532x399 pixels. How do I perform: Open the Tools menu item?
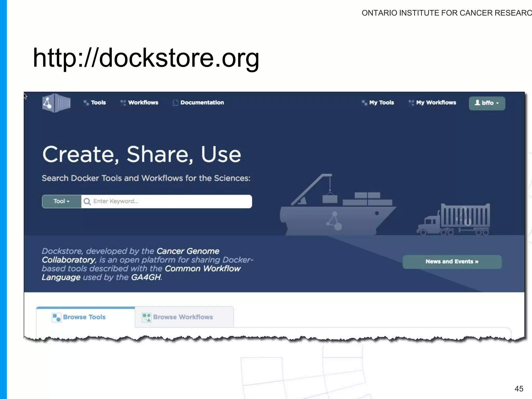pyautogui.click(x=98, y=103)
